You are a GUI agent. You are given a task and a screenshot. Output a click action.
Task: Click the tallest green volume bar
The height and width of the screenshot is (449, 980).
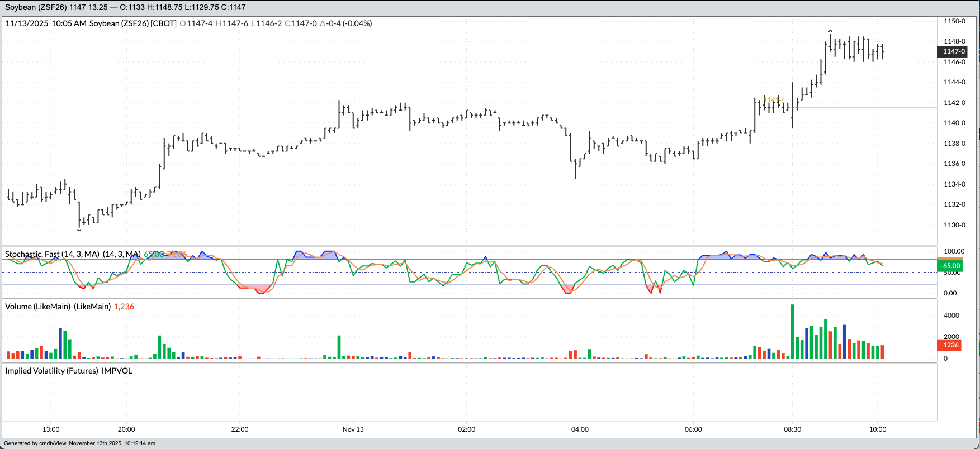point(793,332)
